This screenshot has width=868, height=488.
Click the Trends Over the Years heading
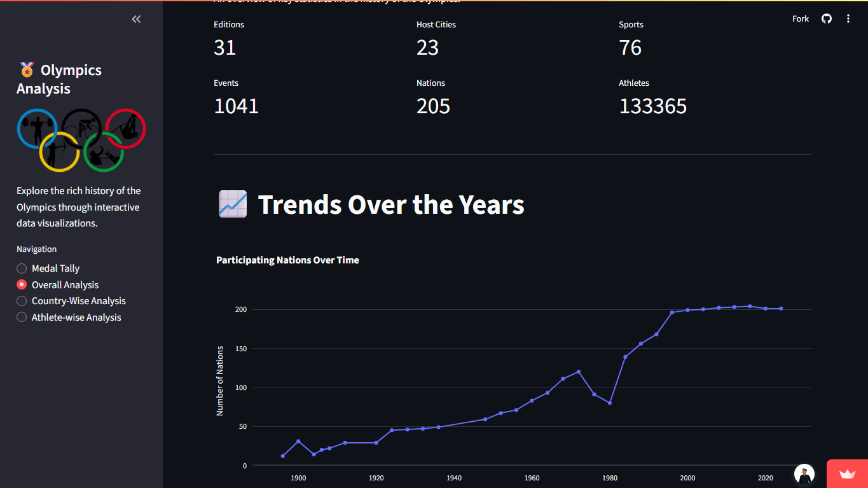pyautogui.click(x=390, y=204)
